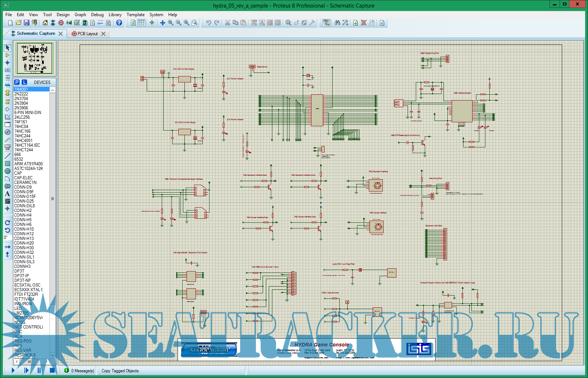The height and width of the screenshot is (378, 588).
Task: Start the simulation with the Play button
Action: 13,370
